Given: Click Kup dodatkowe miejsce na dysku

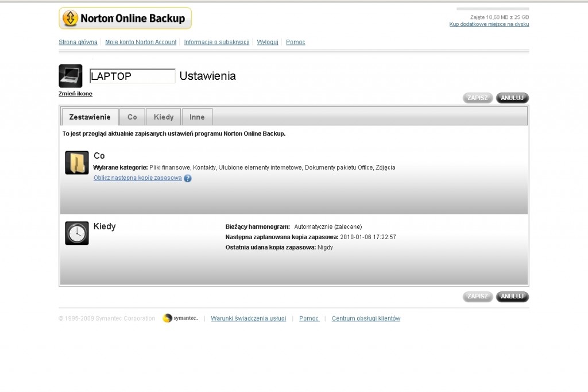Looking at the screenshot, I should [489, 24].
